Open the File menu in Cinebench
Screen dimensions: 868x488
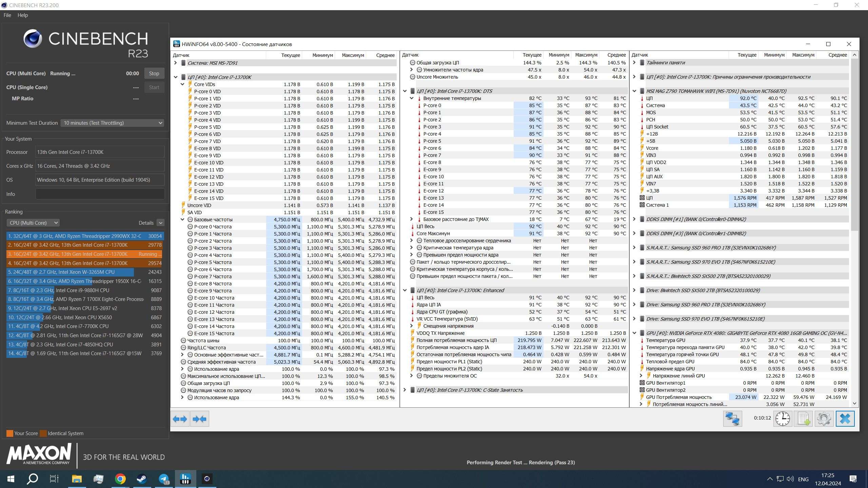(7, 15)
